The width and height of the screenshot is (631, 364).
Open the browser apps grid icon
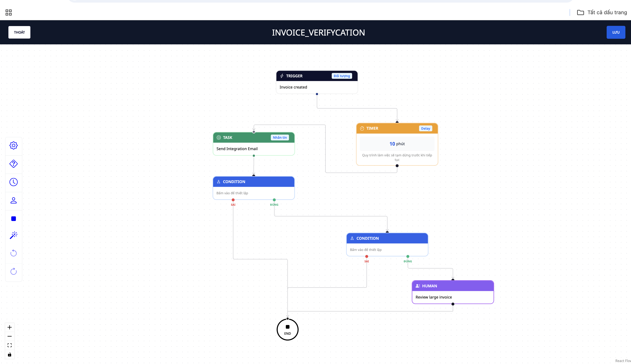8,12
